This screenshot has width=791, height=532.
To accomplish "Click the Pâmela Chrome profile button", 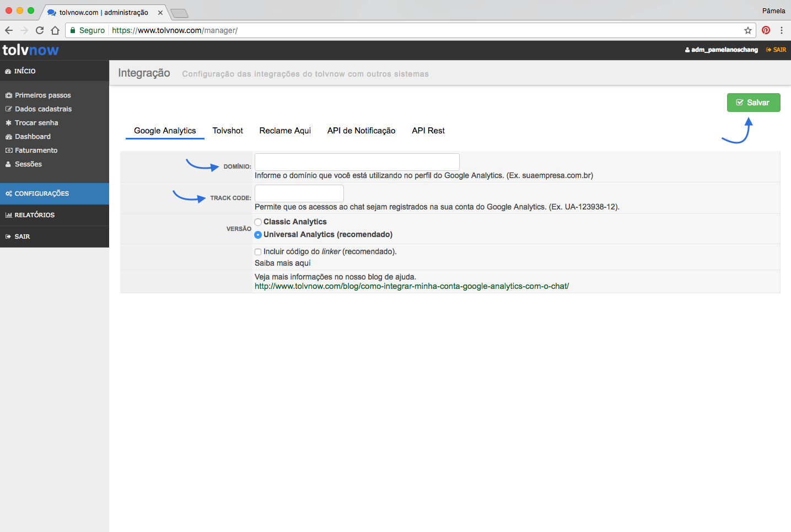I will (773, 10).
